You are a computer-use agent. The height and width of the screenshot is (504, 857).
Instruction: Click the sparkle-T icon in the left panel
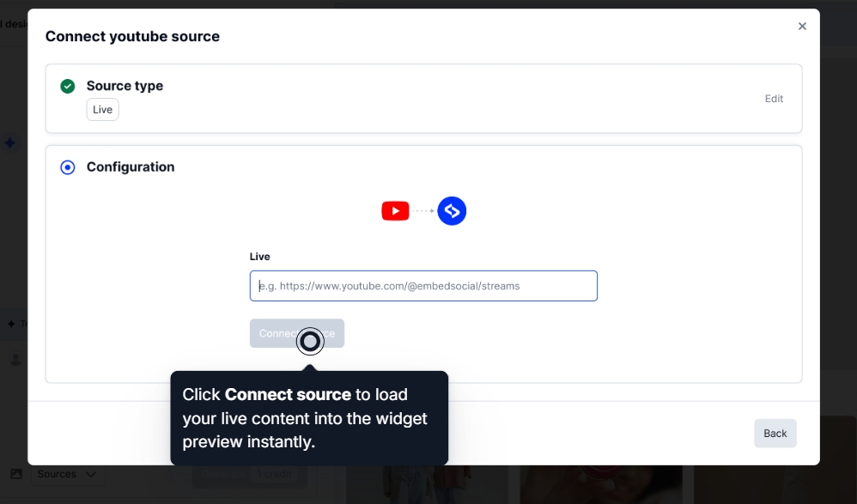pos(12,323)
